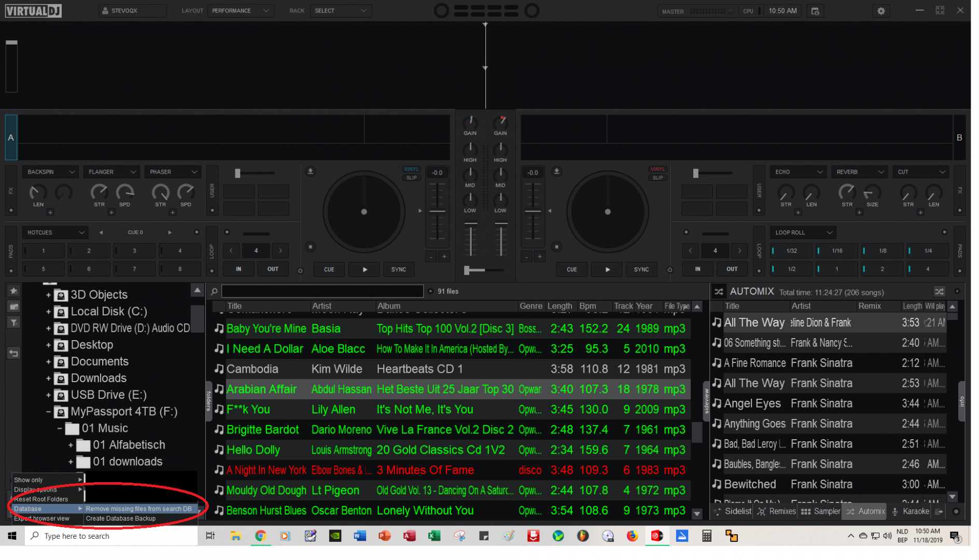Screen dimensions: 979x560
Task: Open the FLANGER effect dropdown
Action: [x=111, y=172]
